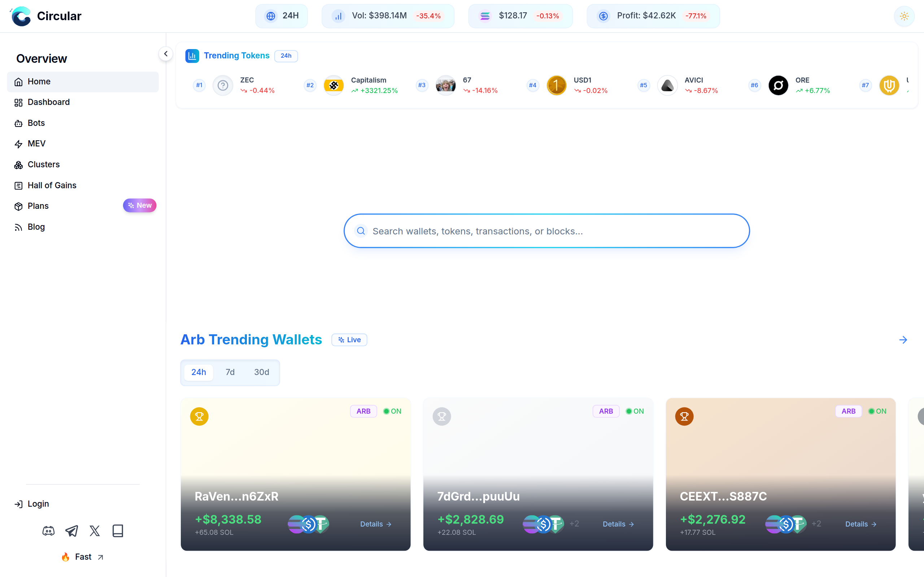Open the docs book icon
Screen dimensions: 924x577
pyautogui.click(x=118, y=531)
